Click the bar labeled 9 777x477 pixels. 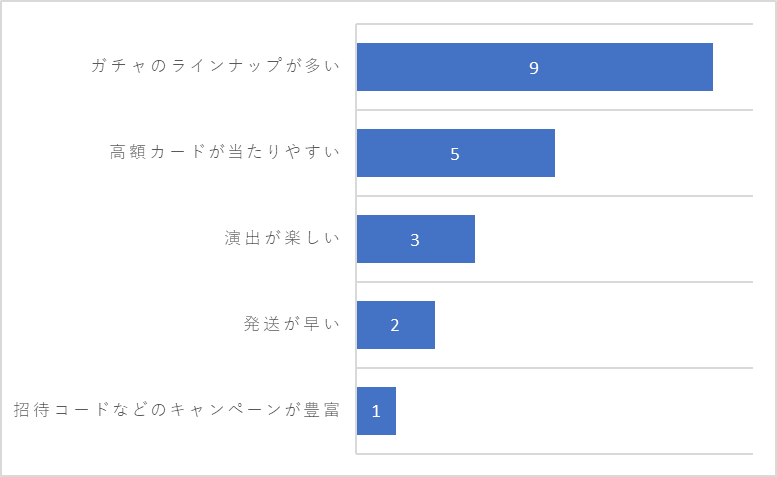click(x=535, y=67)
